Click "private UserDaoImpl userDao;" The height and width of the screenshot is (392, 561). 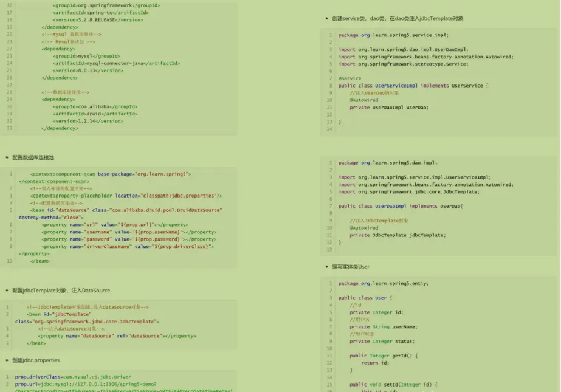click(389, 108)
